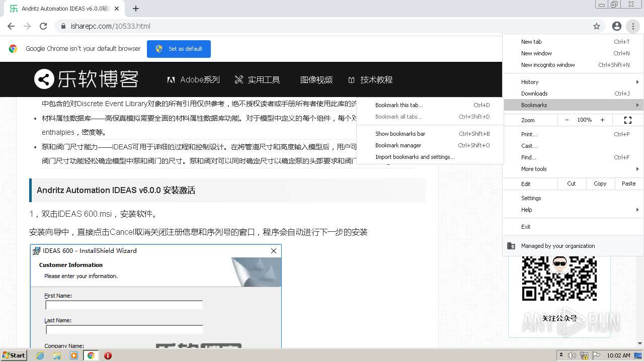The width and height of the screenshot is (644, 362).
Task: Decrease zoom with the minus button
Action: coord(567,120)
